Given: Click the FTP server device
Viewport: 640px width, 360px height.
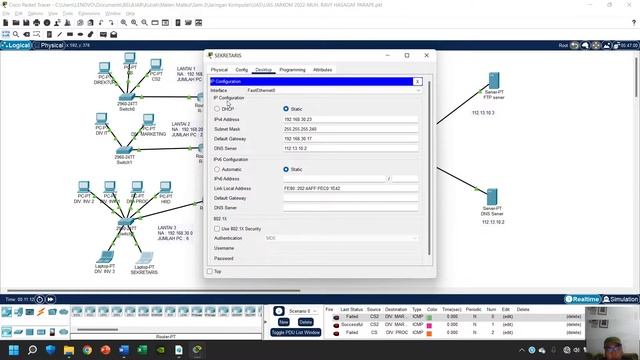Looking at the screenshot, I should click(494, 81).
